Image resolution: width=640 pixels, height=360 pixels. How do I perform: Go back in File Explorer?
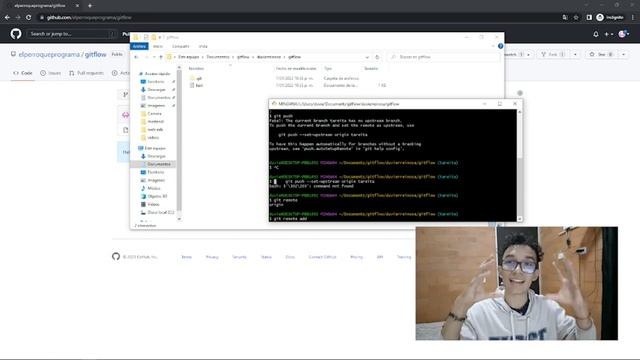pos(136,57)
